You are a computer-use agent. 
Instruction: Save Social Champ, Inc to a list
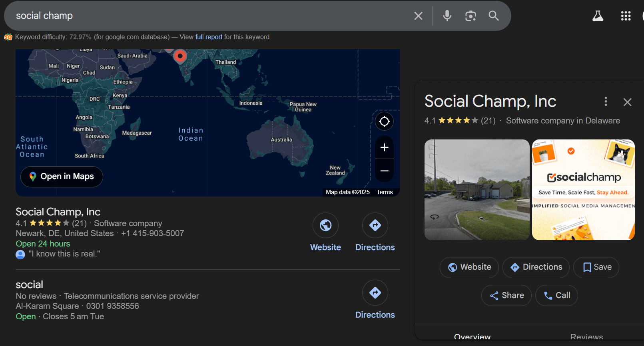click(596, 267)
